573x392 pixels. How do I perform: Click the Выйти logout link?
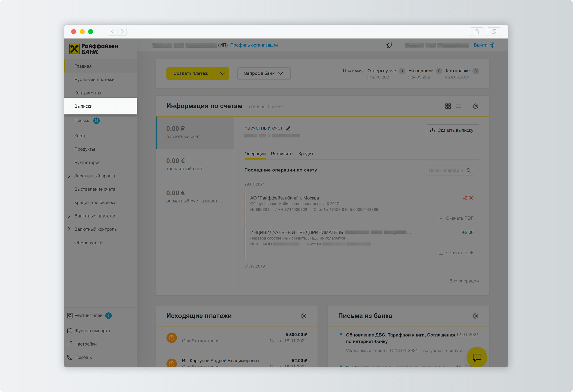pos(480,45)
